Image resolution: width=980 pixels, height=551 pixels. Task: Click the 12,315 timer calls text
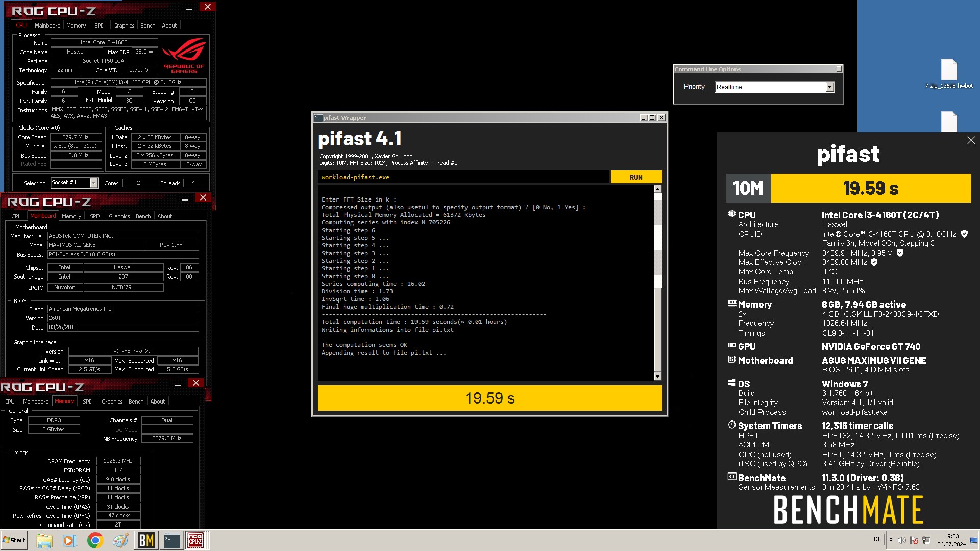(857, 425)
